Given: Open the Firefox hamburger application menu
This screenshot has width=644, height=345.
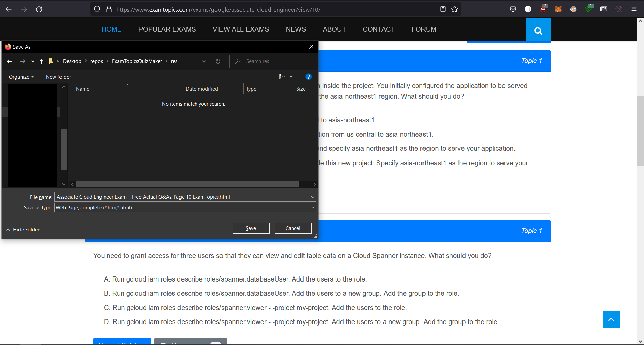Looking at the screenshot, I should coord(634,9).
